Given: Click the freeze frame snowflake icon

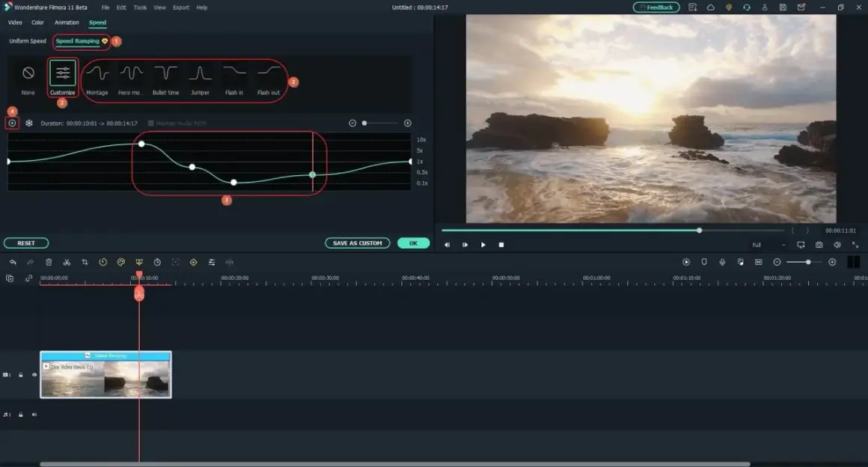Looking at the screenshot, I should (28, 123).
